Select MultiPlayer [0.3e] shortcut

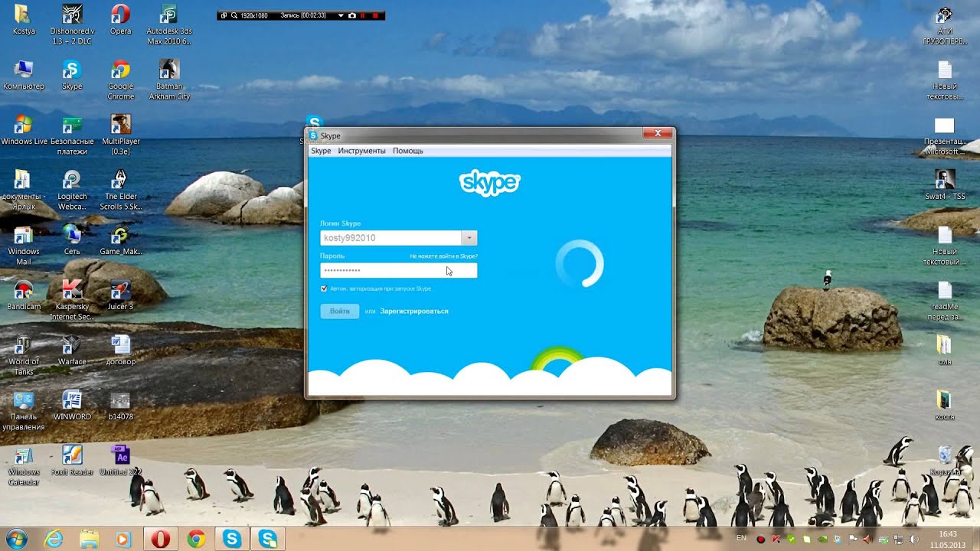[120, 135]
